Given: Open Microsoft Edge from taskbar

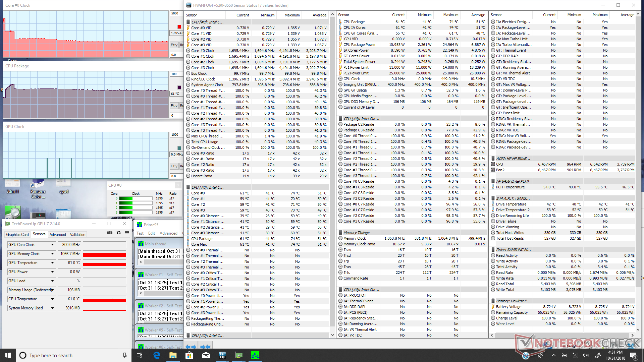Looking at the screenshot, I should click(157, 355).
